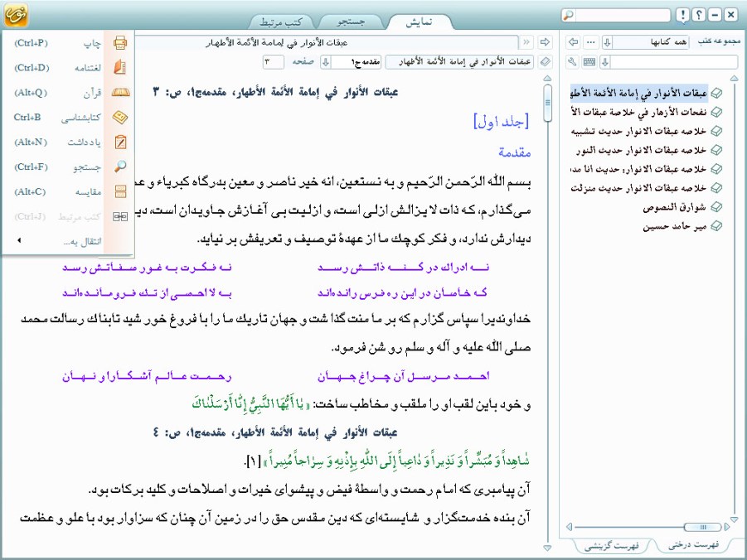Click the side panel book search field
This screenshot has width=747, height=560.
674,62
